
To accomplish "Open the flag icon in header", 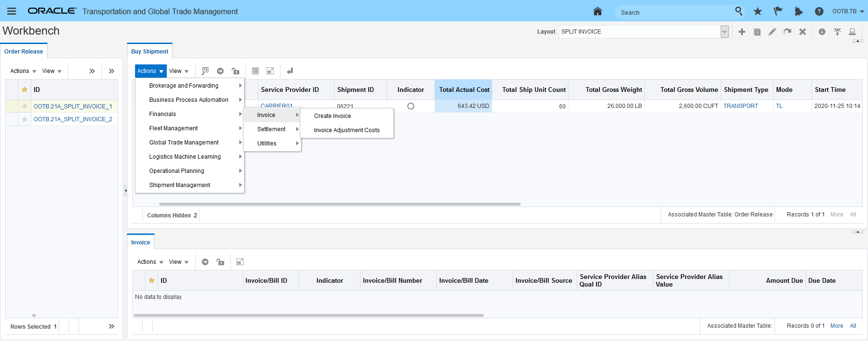I will click(x=778, y=11).
